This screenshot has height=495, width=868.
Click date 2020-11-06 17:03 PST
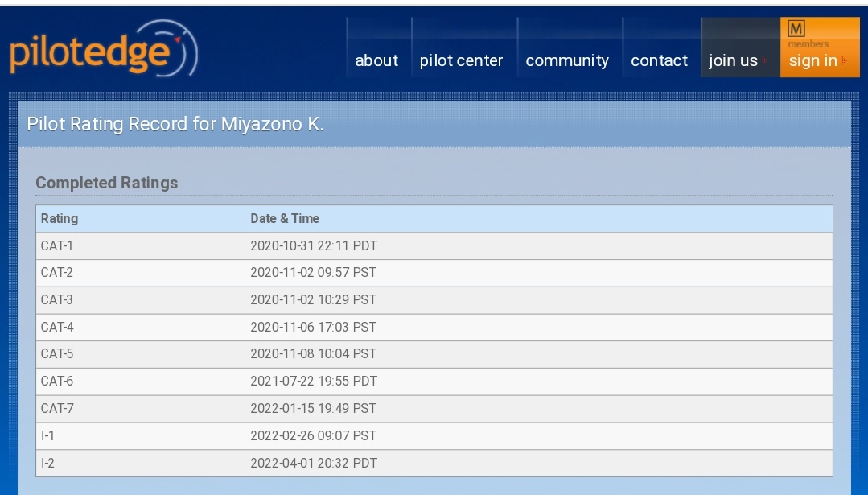tap(313, 327)
